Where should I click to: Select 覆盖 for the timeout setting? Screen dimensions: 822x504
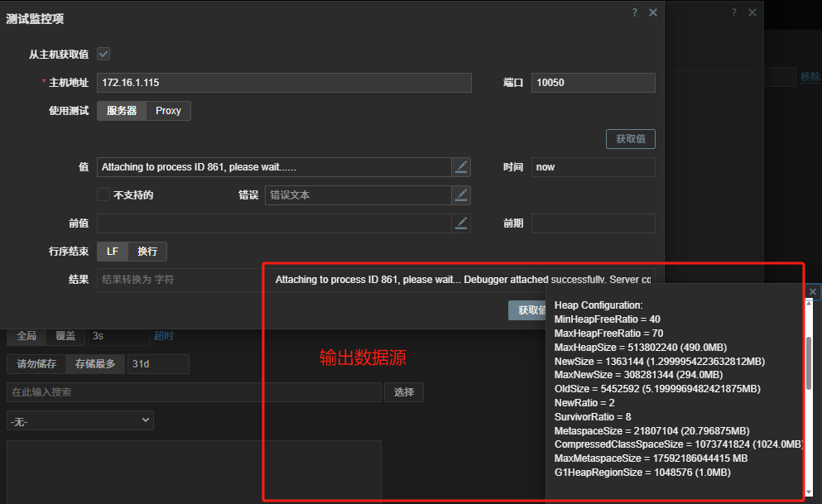pos(65,336)
